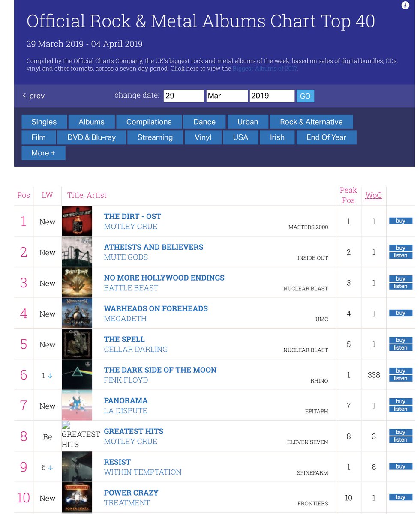420x514 pixels.
Task: Open Warheads on Foreheads album cover
Action: pyautogui.click(x=77, y=314)
